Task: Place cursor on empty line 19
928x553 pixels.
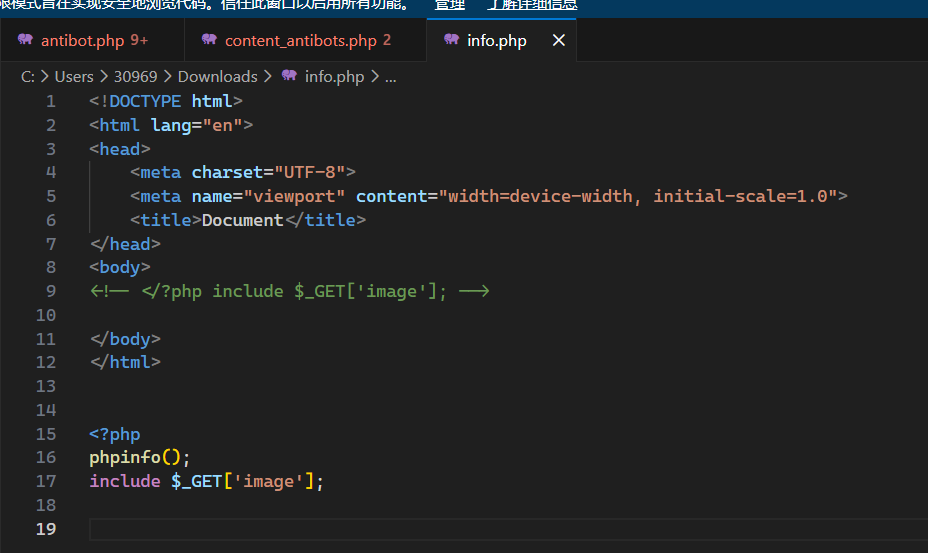Action: [400, 529]
